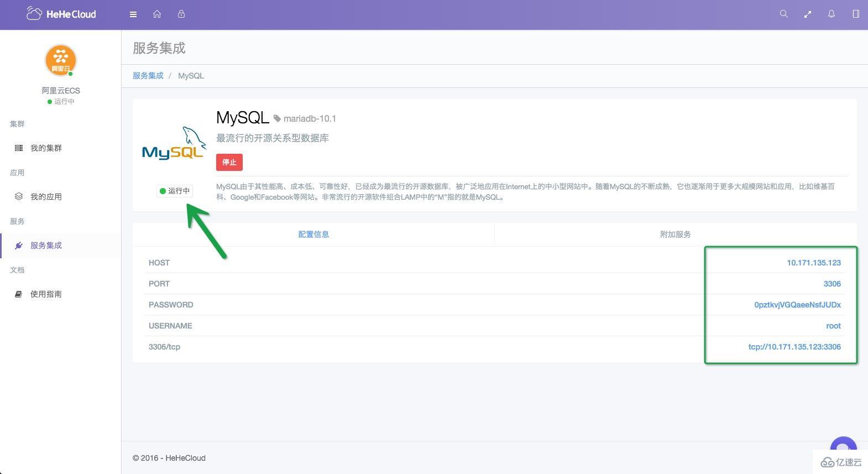Open the right panel layout icon
The height and width of the screenshot is (474, 868).
point(856,14)
